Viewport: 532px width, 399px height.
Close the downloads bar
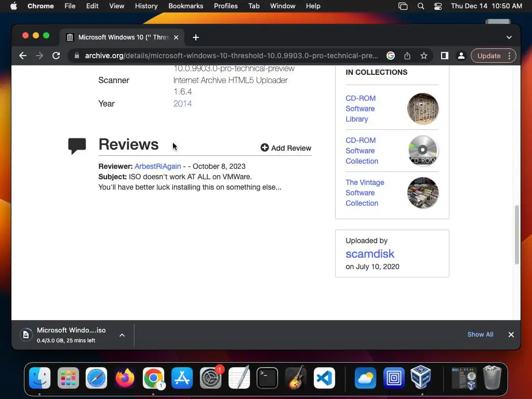511,335
